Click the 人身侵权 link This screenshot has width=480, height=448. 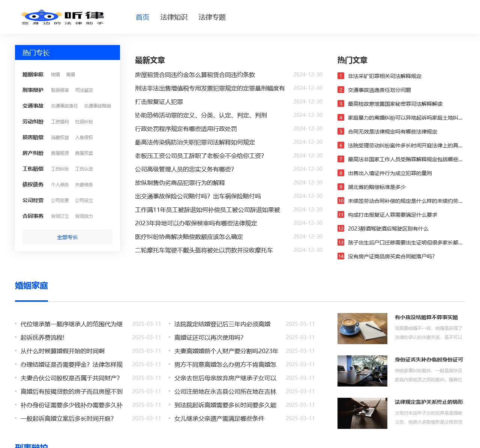tap(84, 138)
